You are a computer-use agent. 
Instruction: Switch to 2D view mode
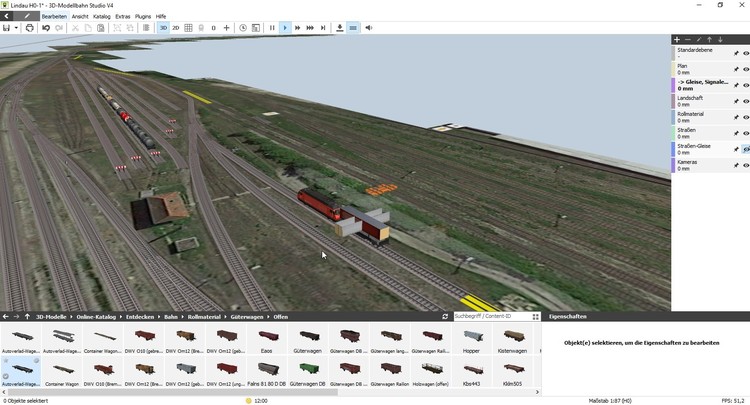click(176, 28)
